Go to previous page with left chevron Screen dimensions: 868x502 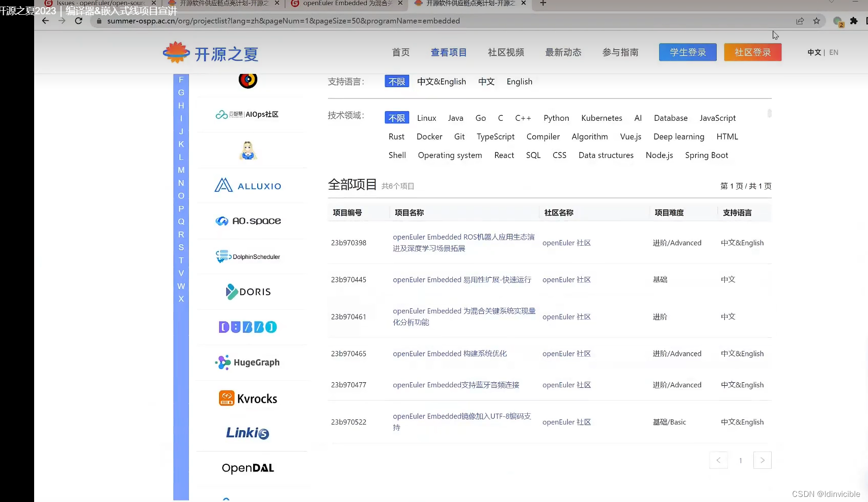tap(718, 460)
